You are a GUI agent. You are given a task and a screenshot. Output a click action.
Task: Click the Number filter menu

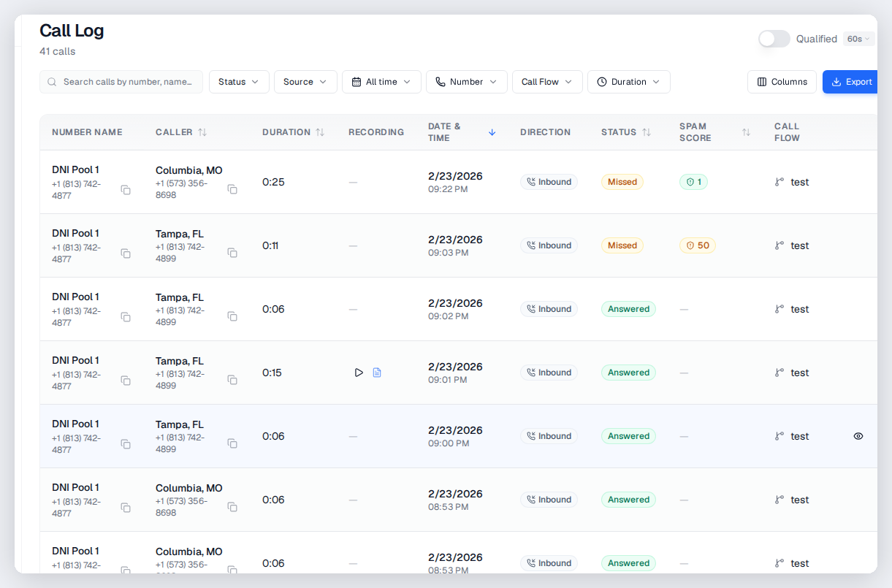click(x=466, y=82)
